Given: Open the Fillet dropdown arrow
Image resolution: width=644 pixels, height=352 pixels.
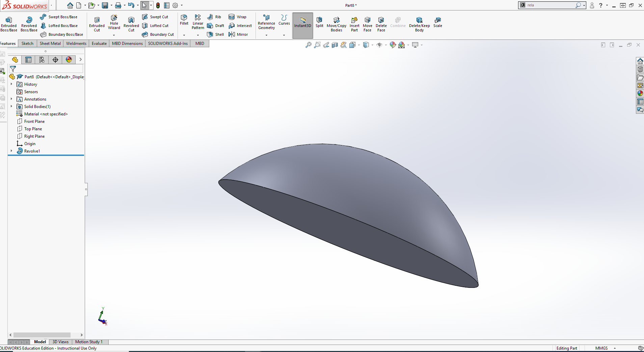Looking at the screenshot, I should [x=184, y=35].
